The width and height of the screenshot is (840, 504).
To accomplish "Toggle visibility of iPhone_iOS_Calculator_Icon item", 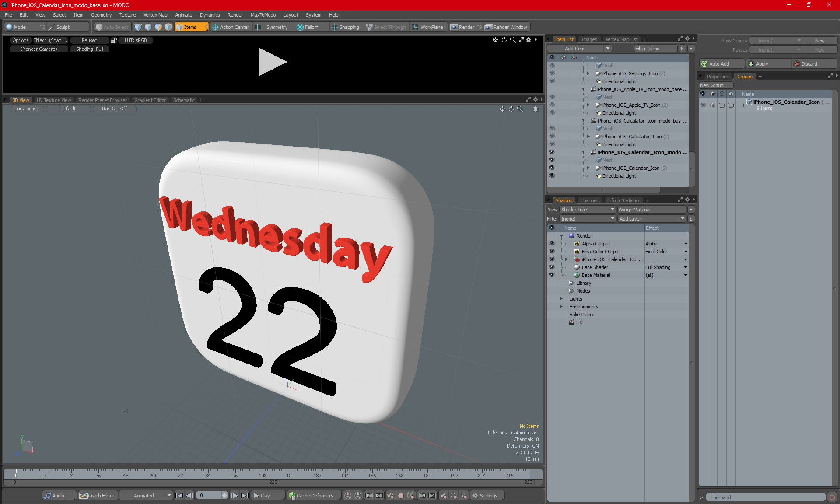I will pyautogui.click(x=552, y=136).
